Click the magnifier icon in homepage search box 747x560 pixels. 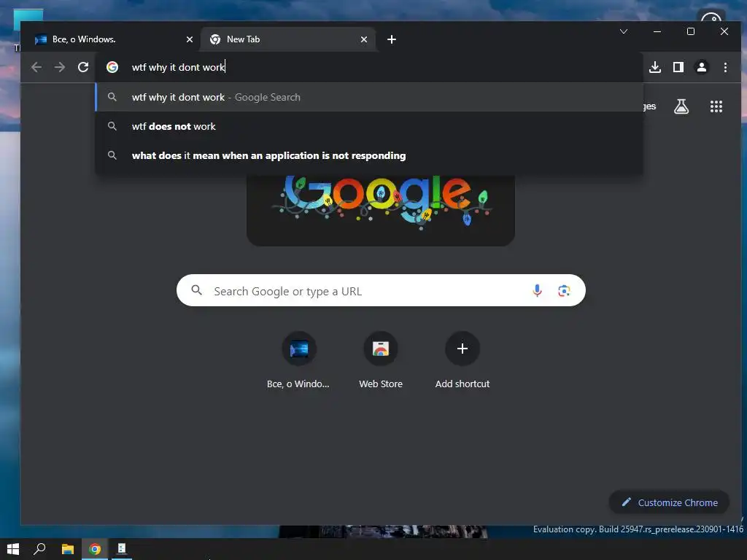(197, 290)
